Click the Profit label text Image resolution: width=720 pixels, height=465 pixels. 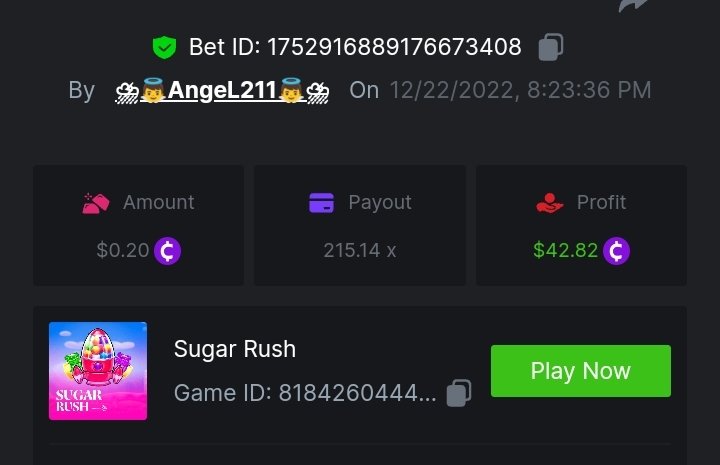click(601, 203)
